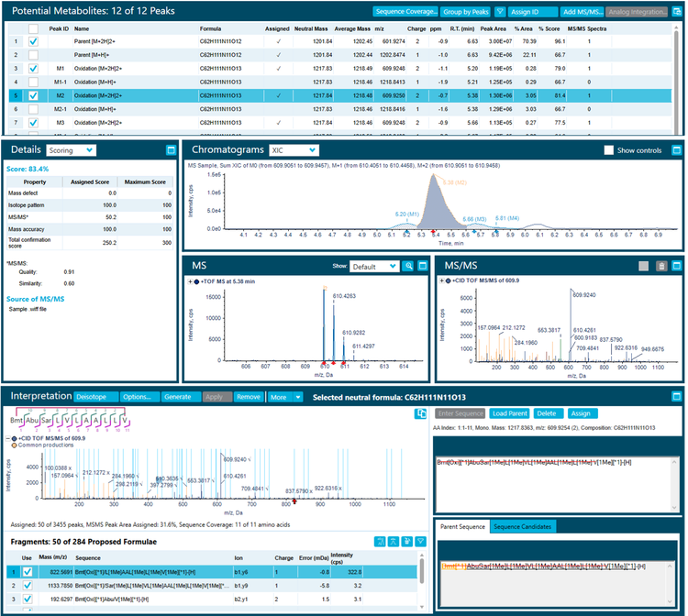Open the XIC dropdown in Chromatograms
688x616 pixels.
[x=299, y=149]
